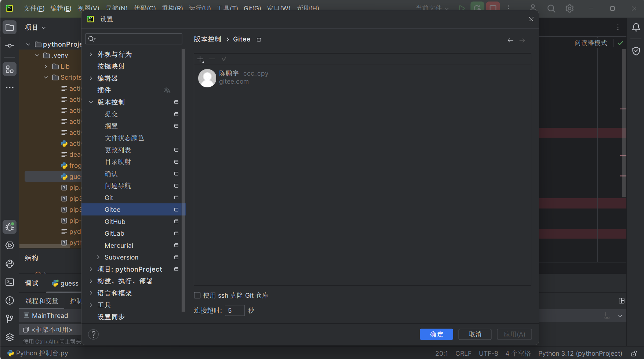Expand the Subversion settings node

pyautogui.click(x=98, y=257)
